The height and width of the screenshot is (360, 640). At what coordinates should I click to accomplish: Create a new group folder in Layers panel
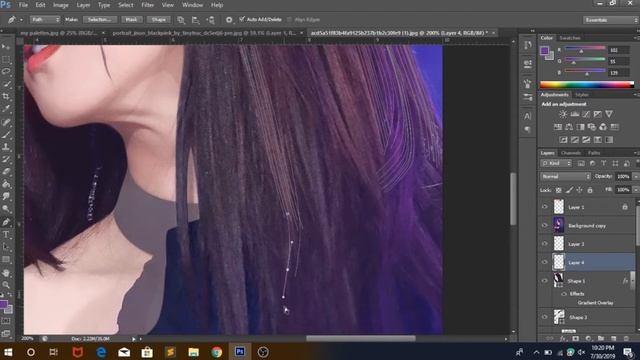pyautogui.click(x=601, y=338)
